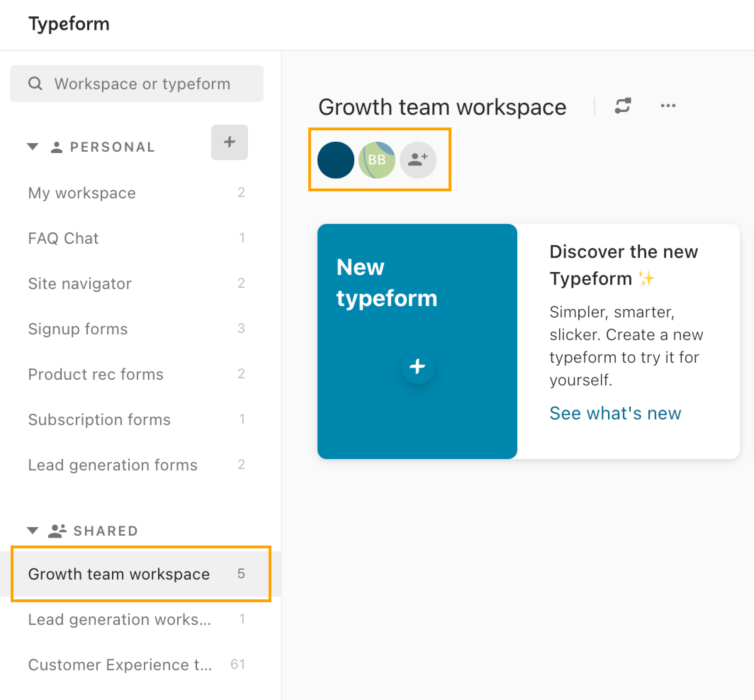Click the count 61 beside Customer Experience
This screenshot has height=700, width=754.
[x=237, y=664]
